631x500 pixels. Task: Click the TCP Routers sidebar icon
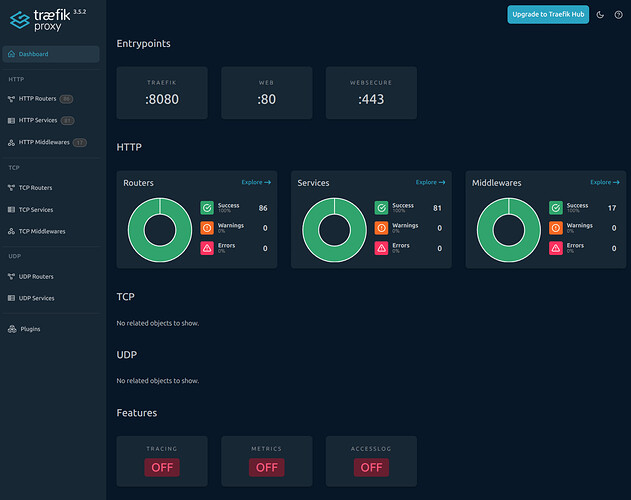coord(11,188)
